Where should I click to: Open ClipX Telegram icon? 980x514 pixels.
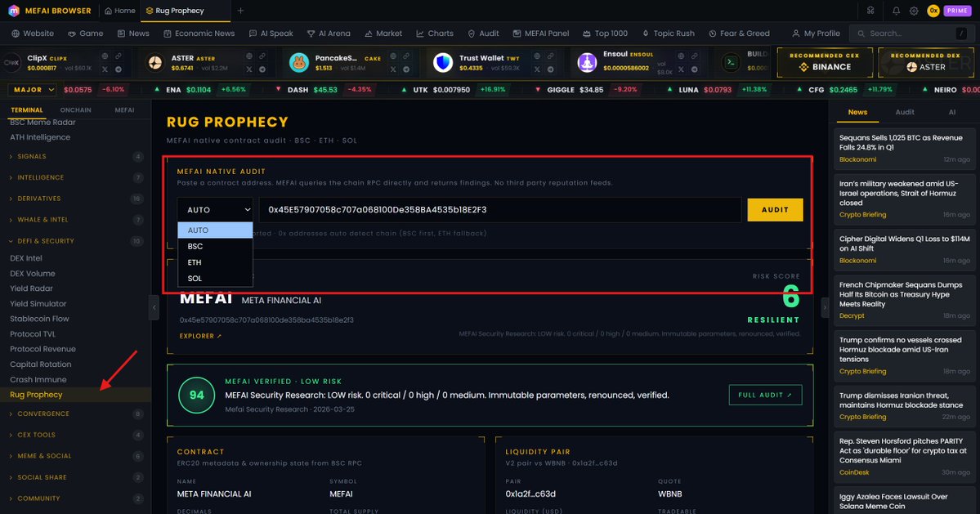point(119,69)
